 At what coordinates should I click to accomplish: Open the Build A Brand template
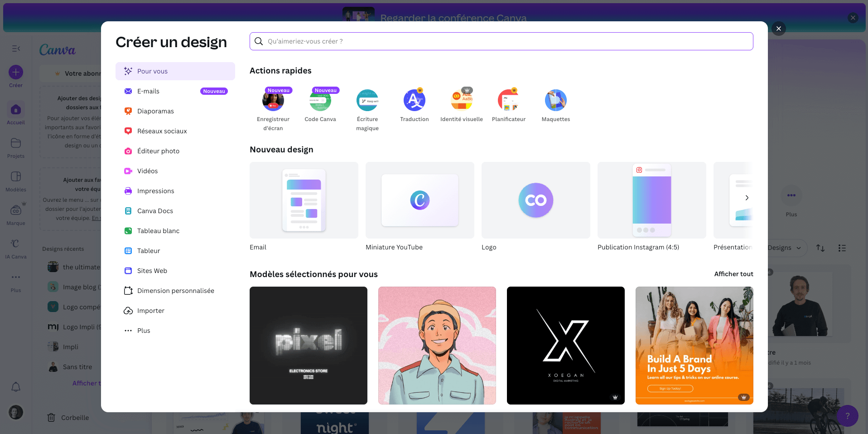(x=694, y=346)
